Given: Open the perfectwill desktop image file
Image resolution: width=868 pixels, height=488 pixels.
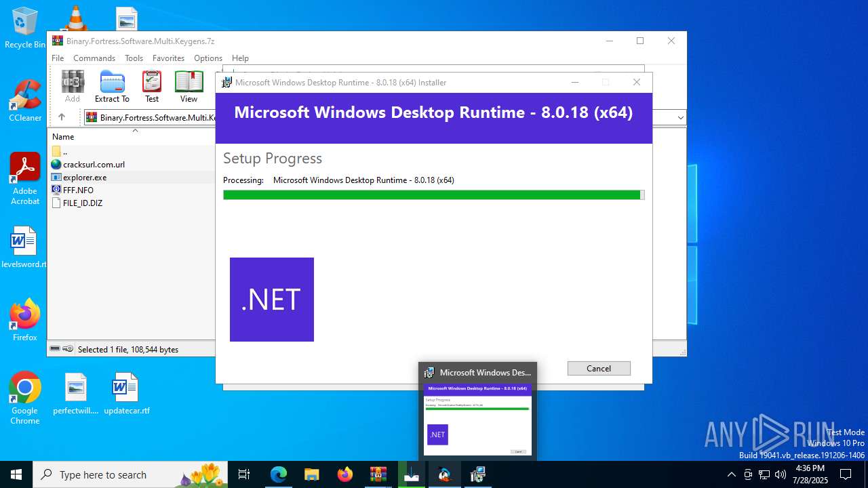Looking at the screenshot, I should pos(76,394).
